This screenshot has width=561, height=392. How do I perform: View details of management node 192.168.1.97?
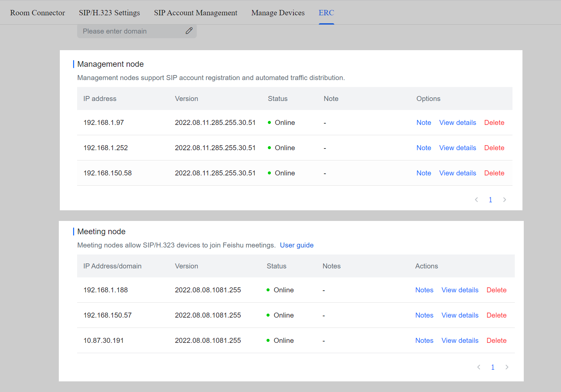click(x=458, y=122)
